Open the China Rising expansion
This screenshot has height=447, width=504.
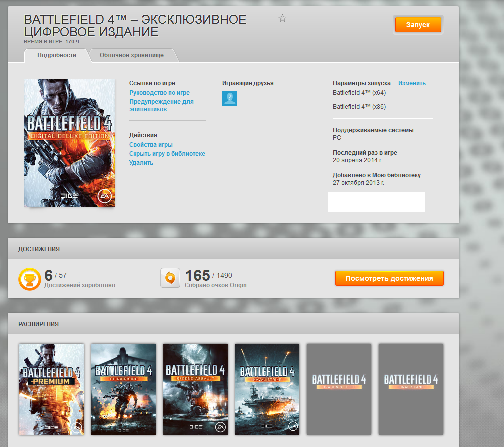coord(123,389)
